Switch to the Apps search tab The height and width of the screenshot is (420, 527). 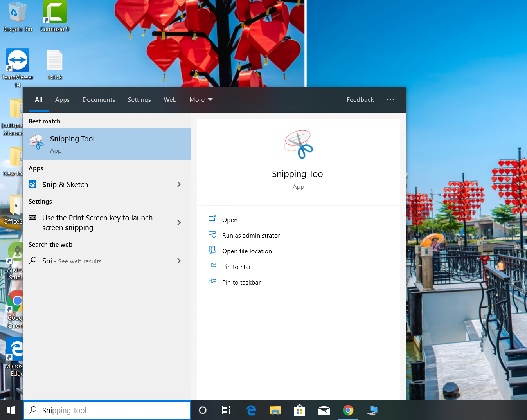click(63, 100)
